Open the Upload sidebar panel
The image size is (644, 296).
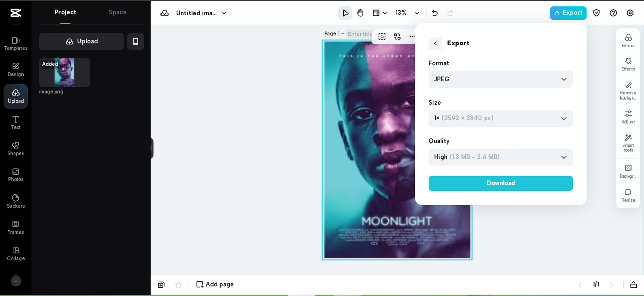[x=16, y=96]
